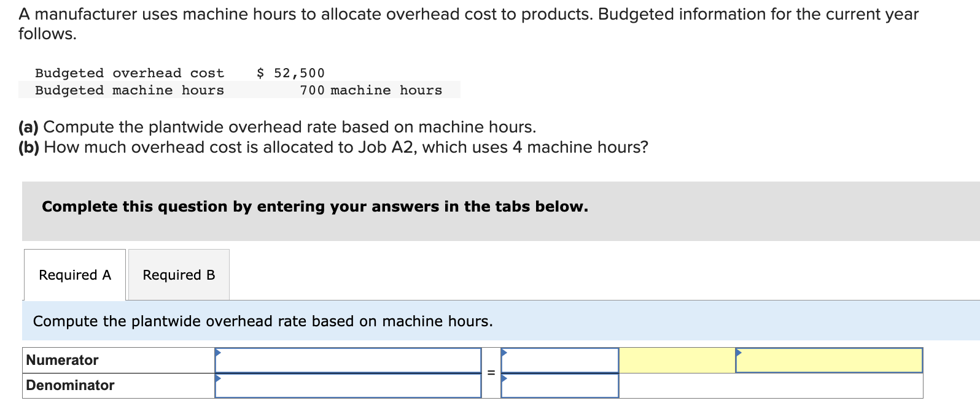Viewport: 980px width, 406px height.
Task: Click the Numerator input field
Action: point(347,361)
